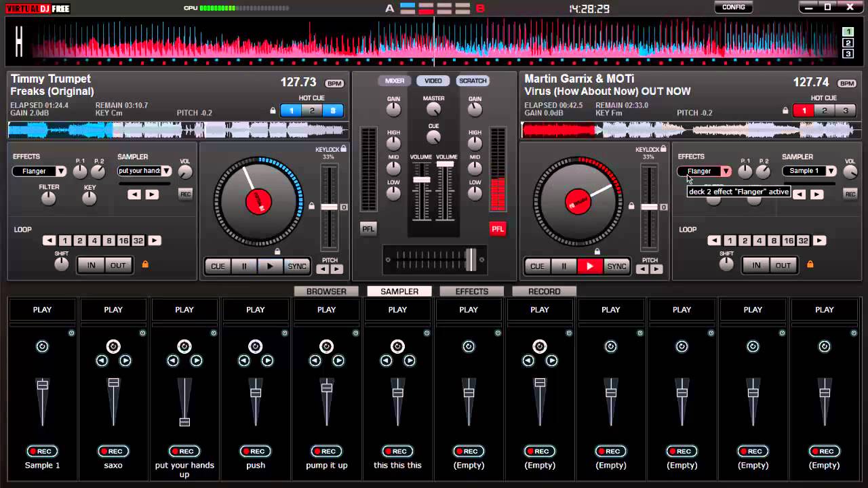
Task: Halve loop length with left arrow, left deck
Action: 49,241
